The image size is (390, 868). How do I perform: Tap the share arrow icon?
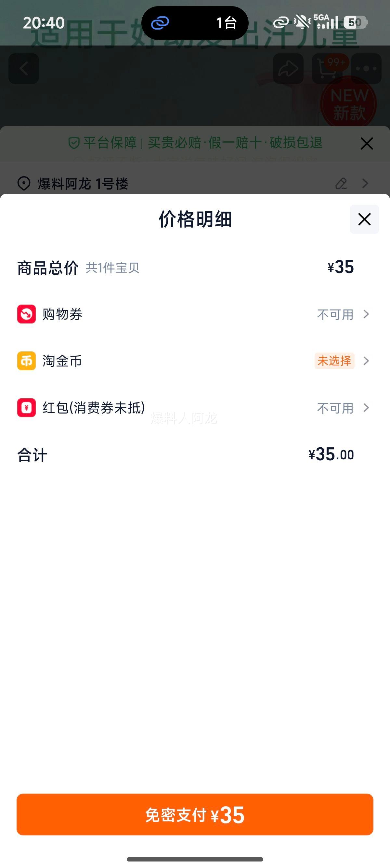(x=288, y=69)
